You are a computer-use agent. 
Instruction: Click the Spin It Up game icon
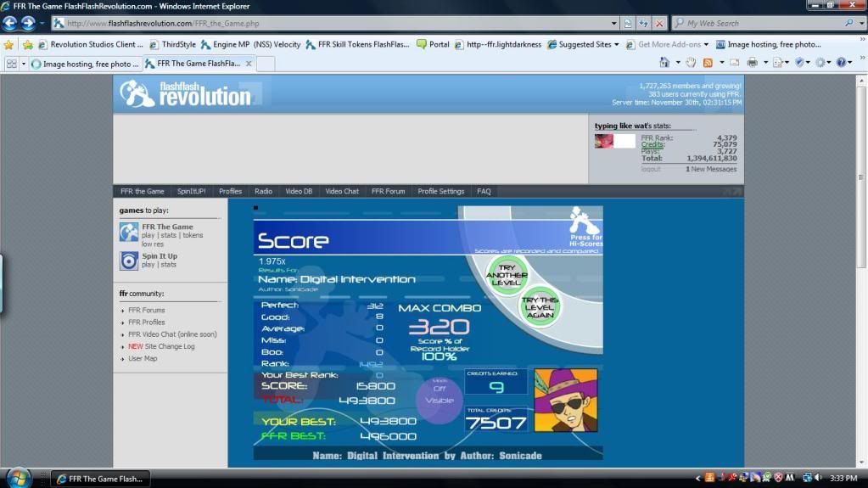click(129, 261)
